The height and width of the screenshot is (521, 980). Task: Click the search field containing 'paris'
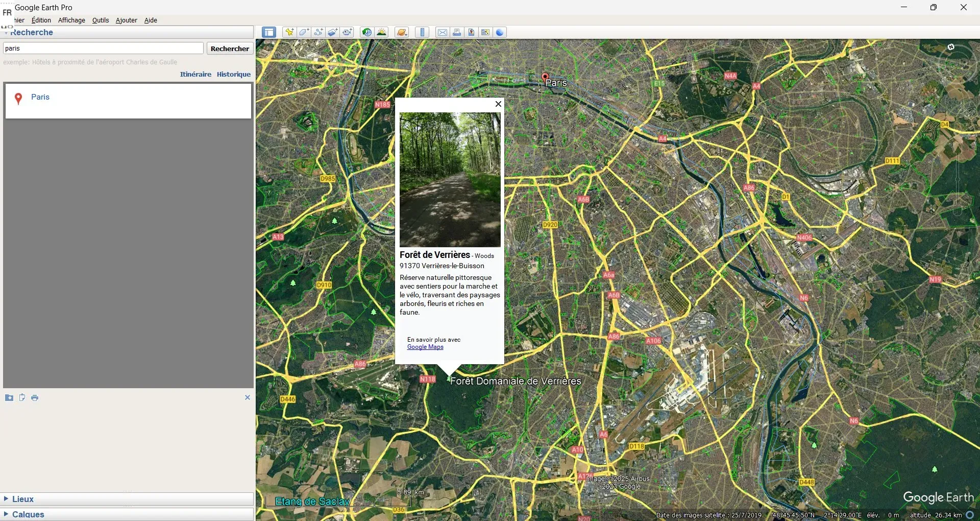pyautogui.click(x=103, y=49)
